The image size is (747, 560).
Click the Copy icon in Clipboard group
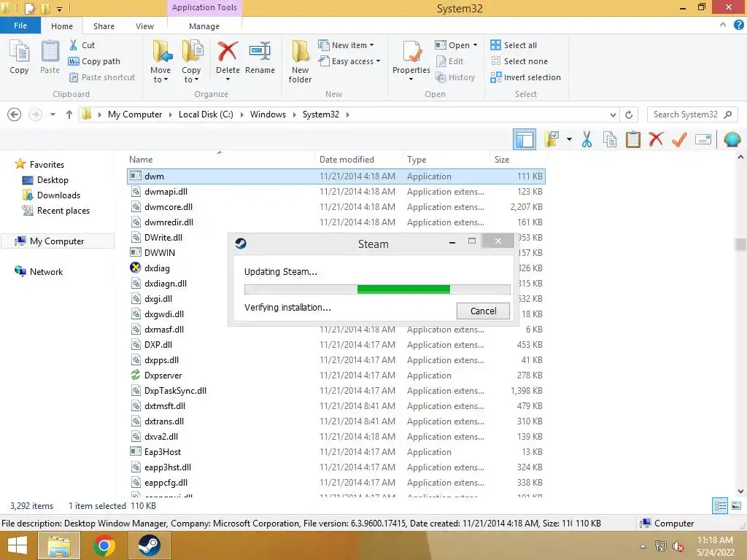(x=19, y=52)
